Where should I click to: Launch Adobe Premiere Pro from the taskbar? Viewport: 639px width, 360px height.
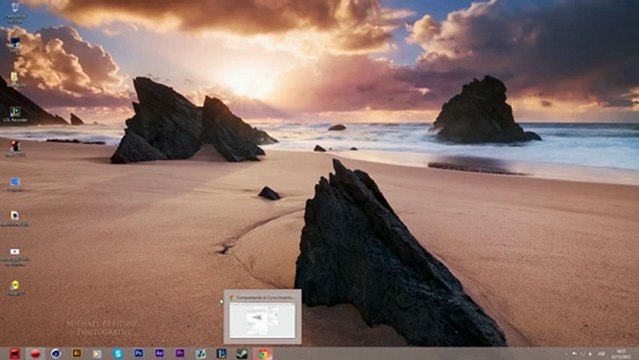coord(180,353)
